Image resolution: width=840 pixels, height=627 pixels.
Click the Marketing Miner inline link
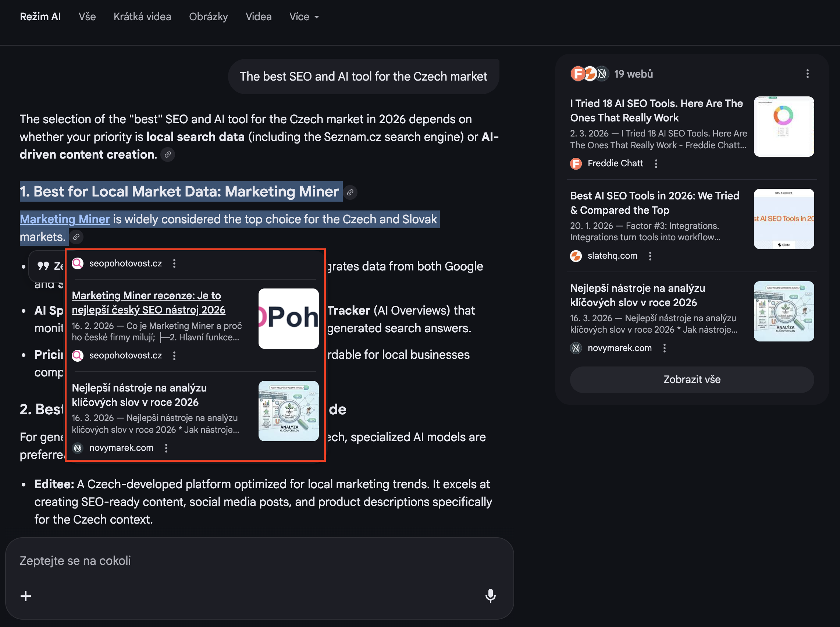[65, 219]
